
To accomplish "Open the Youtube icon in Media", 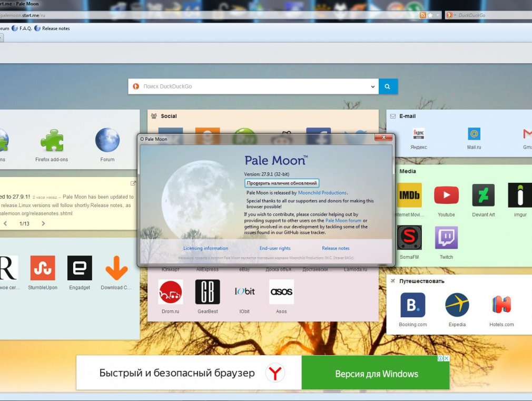I will point(446,195).
